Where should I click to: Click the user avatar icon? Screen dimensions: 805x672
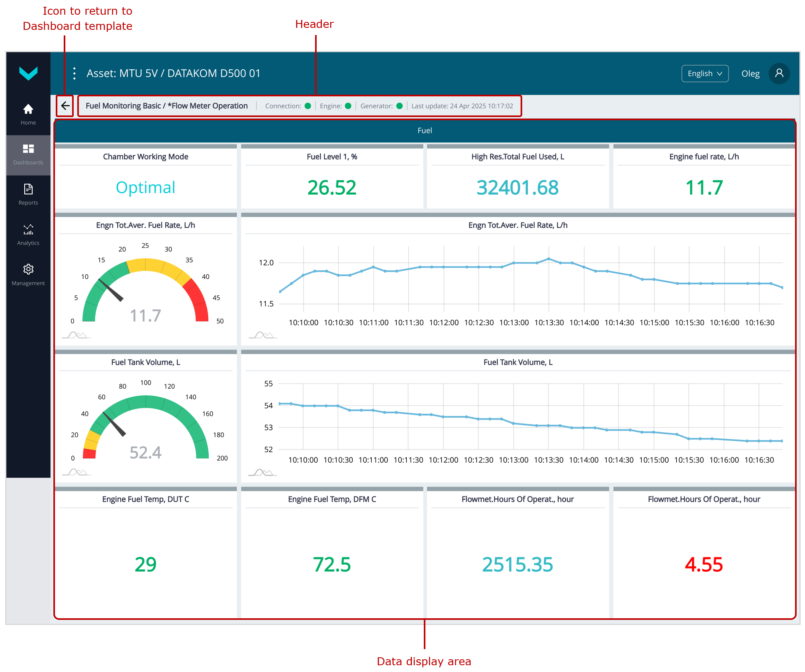(x=780, y=73)
